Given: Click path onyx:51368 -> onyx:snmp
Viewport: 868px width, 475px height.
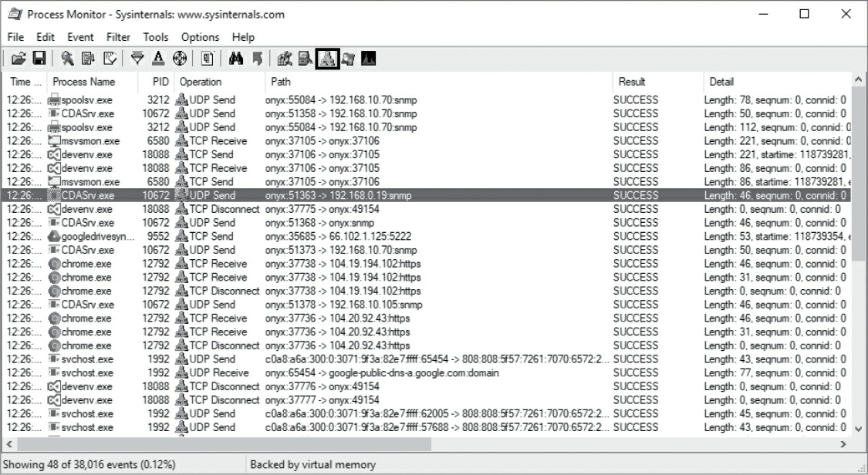Looking at the screenshot, I should (x=319, y=223).
